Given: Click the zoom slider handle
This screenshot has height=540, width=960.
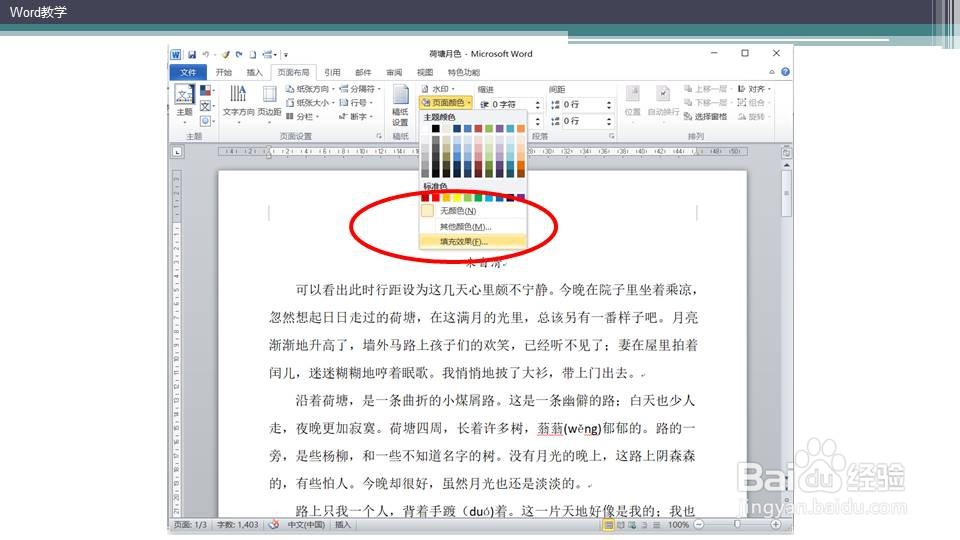Looking at the screenshot, I should [x=737, y=525].
